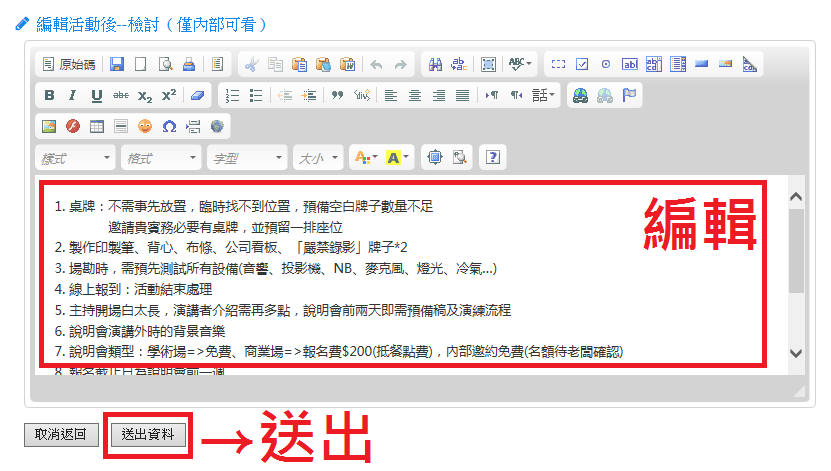Click the Print icon in toolbar
The width and height of the screenshot is (831, 471).
189,64
